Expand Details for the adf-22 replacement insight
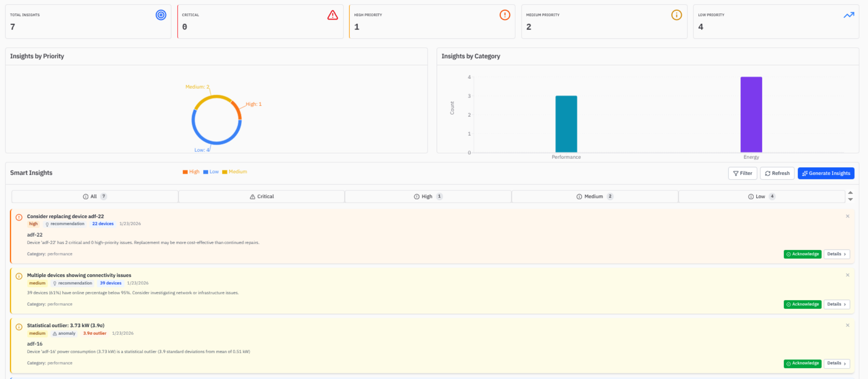 click(x=836, y=254)
